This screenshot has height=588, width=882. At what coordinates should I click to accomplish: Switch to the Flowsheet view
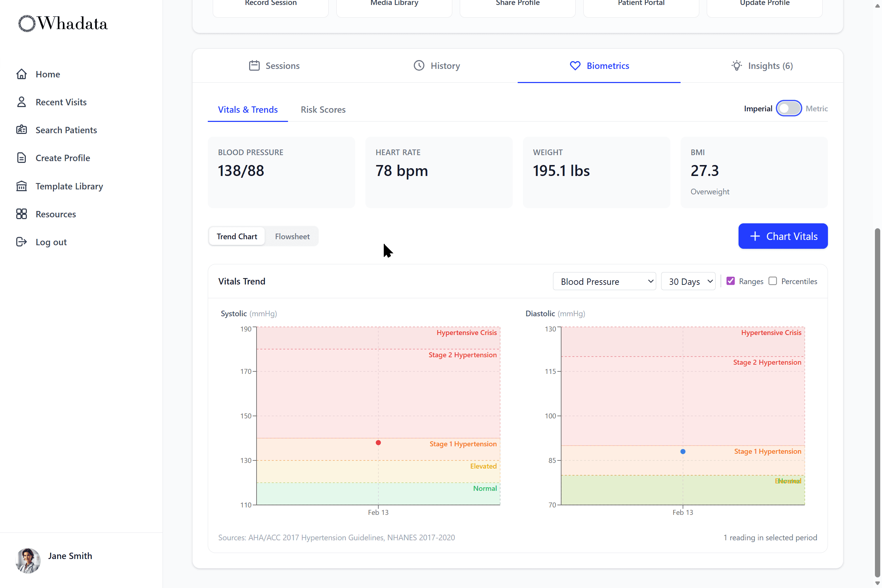point(292,236)
